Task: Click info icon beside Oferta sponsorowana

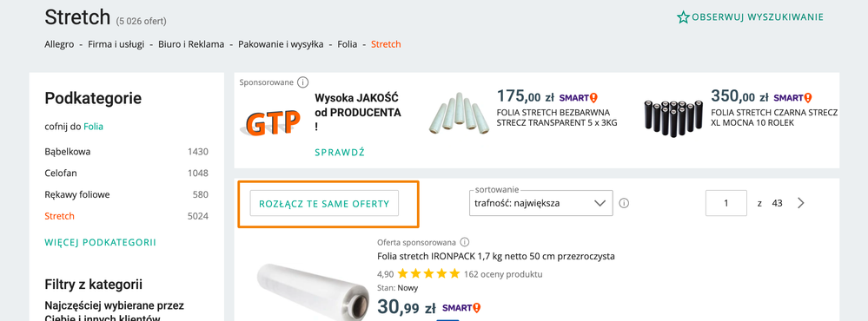Action: click(465, 242)
